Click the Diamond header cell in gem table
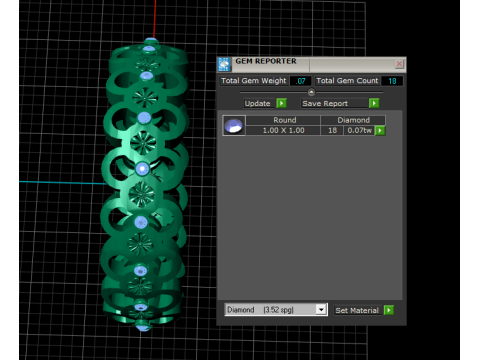480x360 pixels. pyautogui.click(x=353, y=120)
